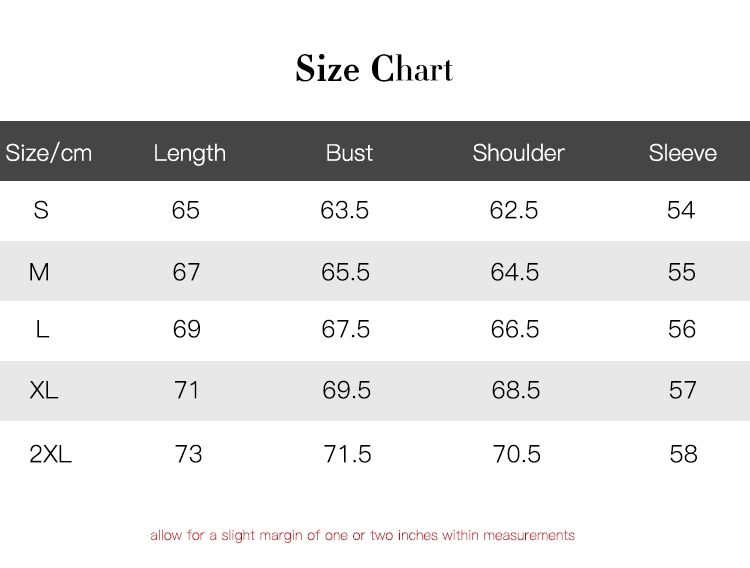Click the 69 length value for L

click(x=187, y=330)
